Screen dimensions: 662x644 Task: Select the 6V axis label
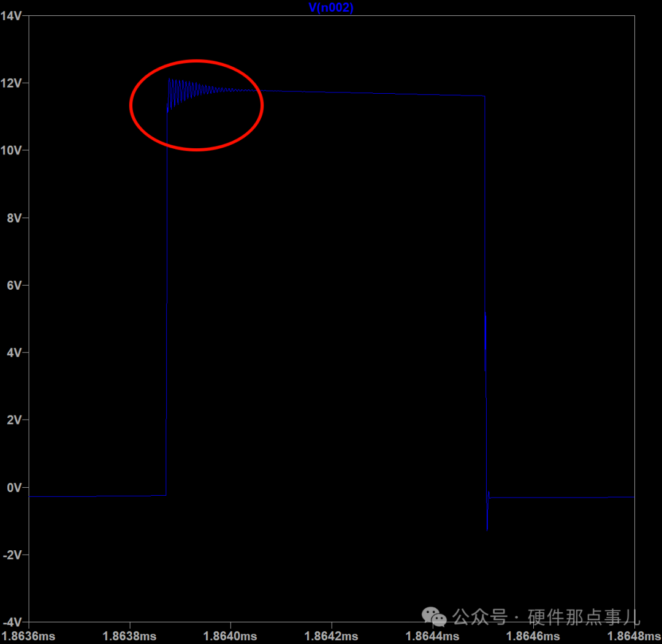pos(14,286)
